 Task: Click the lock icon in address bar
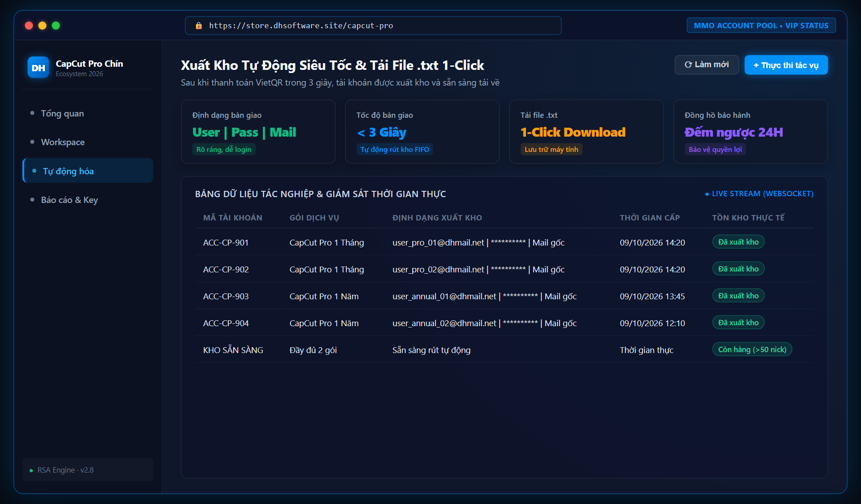[x=199, y=26]
